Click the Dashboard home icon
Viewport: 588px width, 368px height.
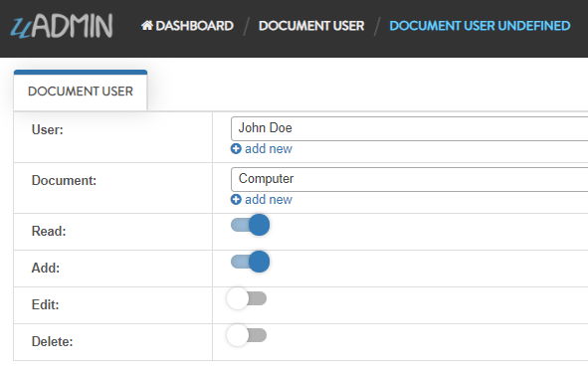click(x=147, y=26)
